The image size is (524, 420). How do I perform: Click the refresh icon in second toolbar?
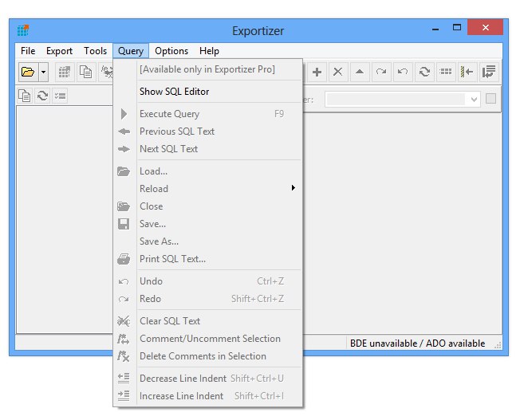(42, 96)
